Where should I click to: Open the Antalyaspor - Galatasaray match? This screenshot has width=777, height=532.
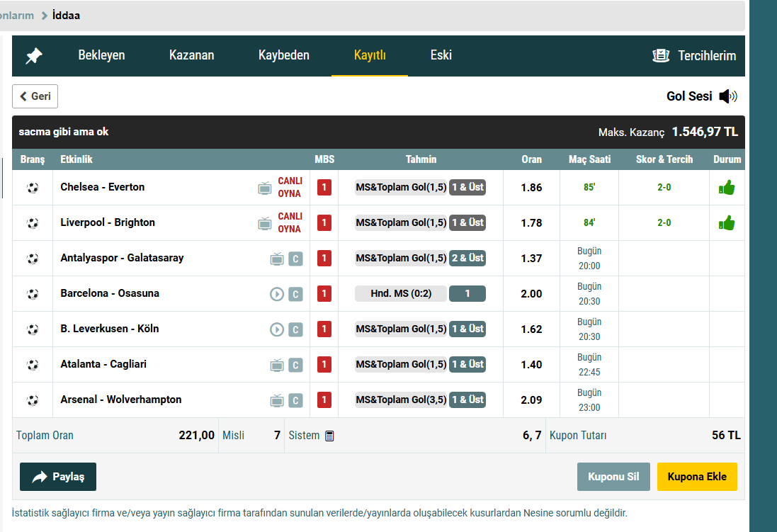pyautogui.click(x=122, y=258)
